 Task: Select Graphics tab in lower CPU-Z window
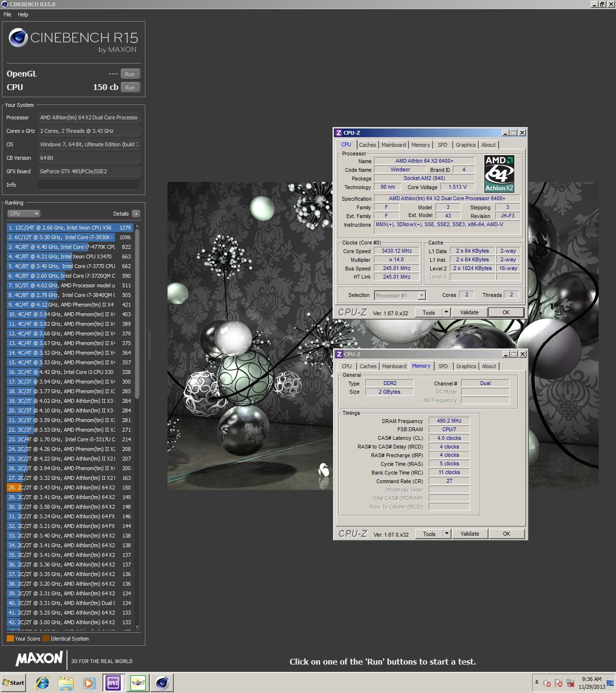(x=466, y=366)
